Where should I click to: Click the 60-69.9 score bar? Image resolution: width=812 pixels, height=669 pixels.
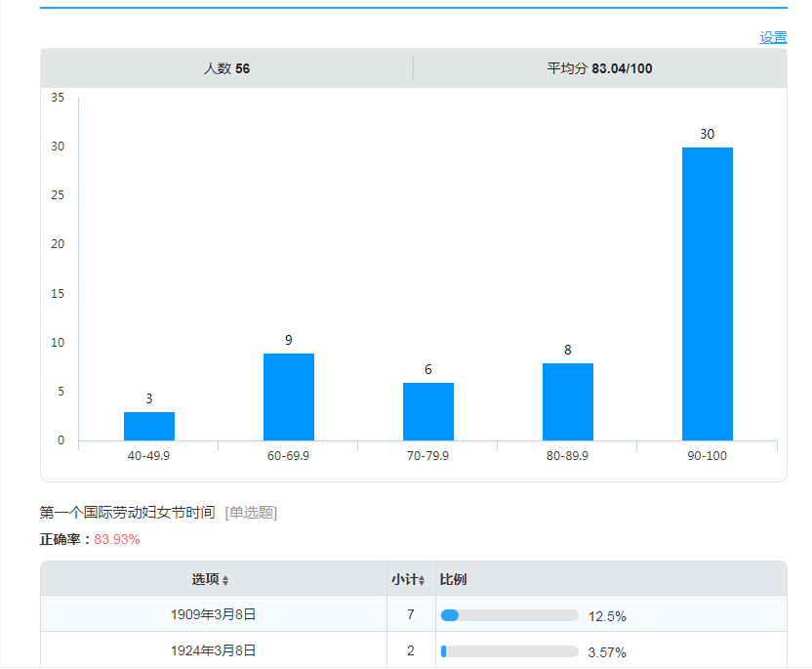pos(289,397)
